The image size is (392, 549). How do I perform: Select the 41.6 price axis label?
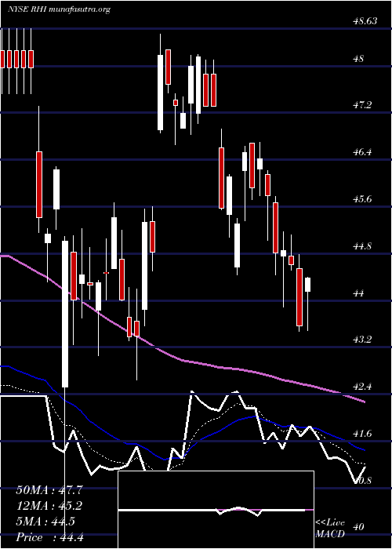tap(362, 434)
